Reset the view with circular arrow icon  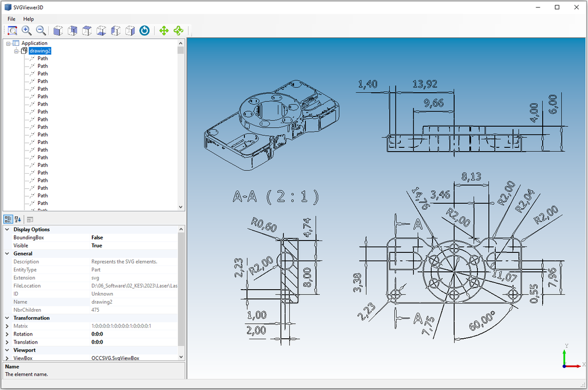point(145,31)
